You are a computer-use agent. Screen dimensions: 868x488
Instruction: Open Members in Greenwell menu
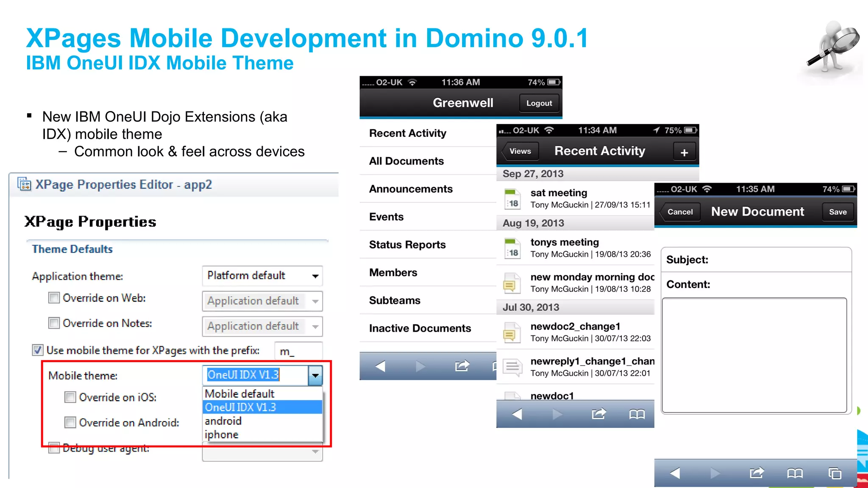428,273
